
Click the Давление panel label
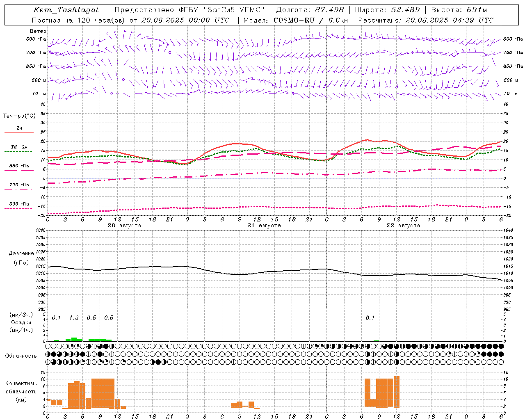tap(21, 253)
